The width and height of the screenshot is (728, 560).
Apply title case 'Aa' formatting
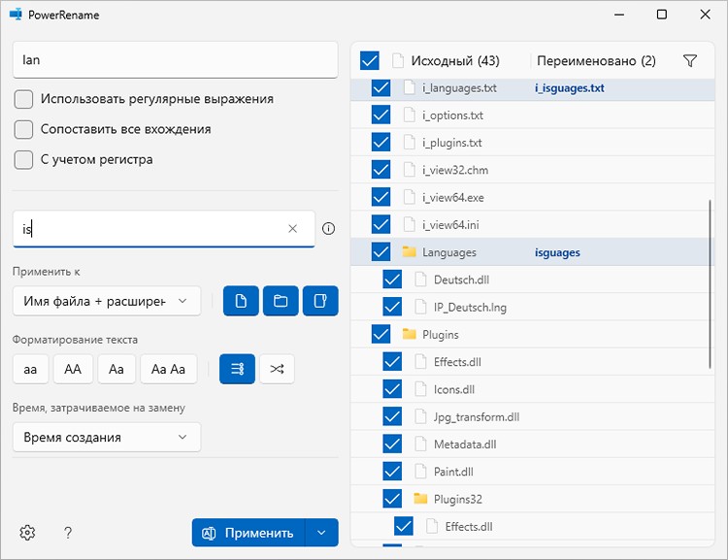pyautogui.click(x=116, y=369)
